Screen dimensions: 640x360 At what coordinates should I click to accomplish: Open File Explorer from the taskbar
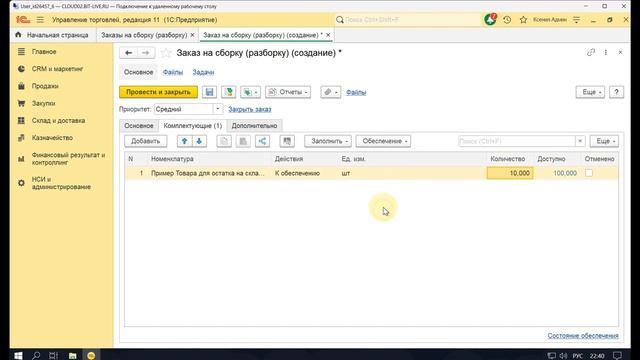[73, 355]
